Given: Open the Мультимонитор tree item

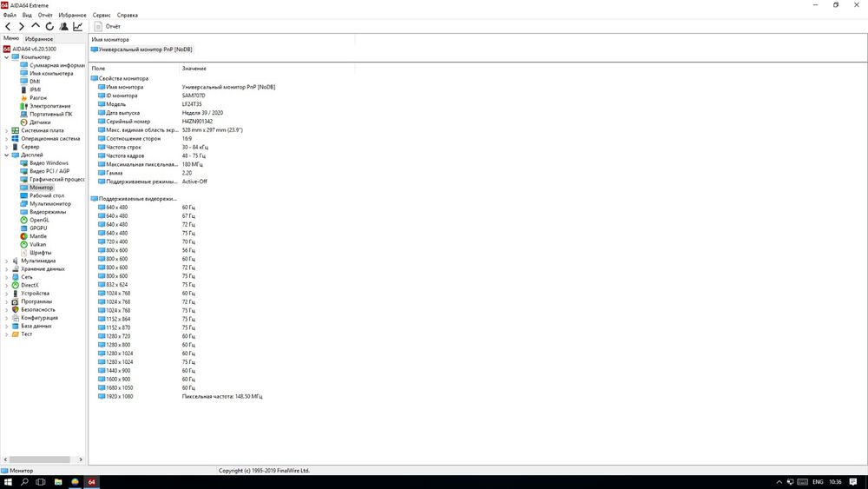Looking at the screenshot, I should pyautogui.click(x=46, y=204).
